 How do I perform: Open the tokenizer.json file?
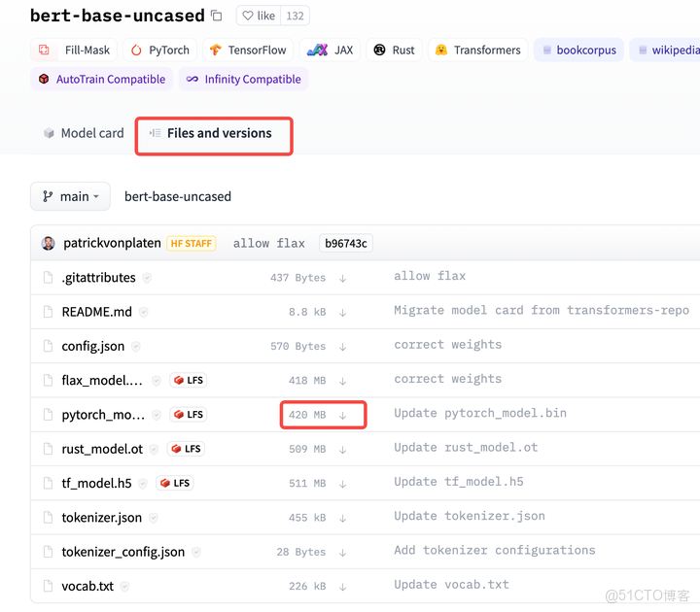click(x=101, y=518)
